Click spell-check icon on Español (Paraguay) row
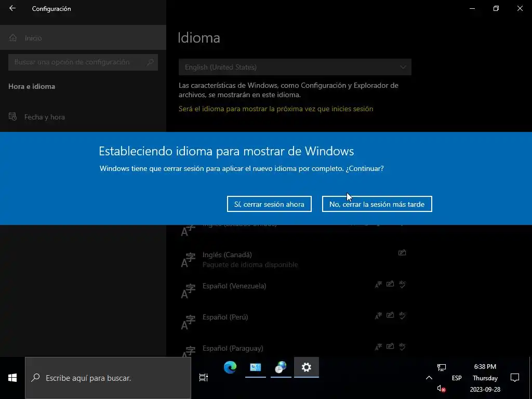 tap(403, 347)
